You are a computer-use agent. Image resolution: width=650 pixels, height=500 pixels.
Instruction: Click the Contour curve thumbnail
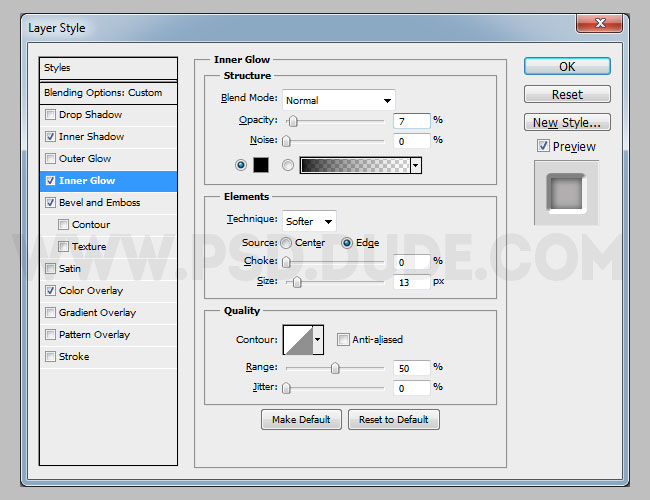click(x=297, y=340)
